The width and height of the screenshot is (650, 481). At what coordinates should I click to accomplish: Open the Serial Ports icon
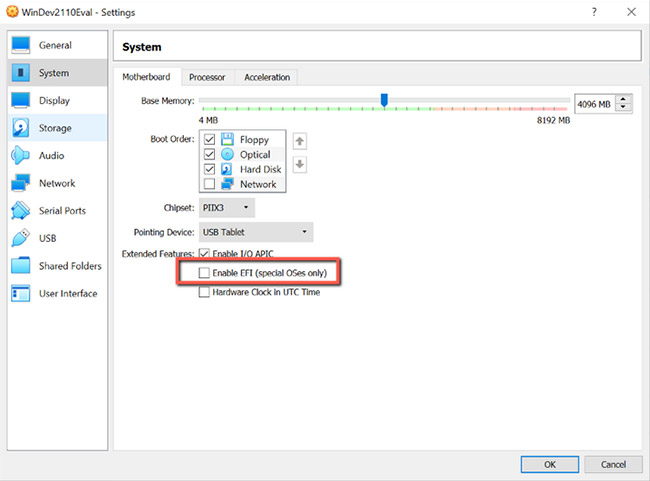click(20, 211)
